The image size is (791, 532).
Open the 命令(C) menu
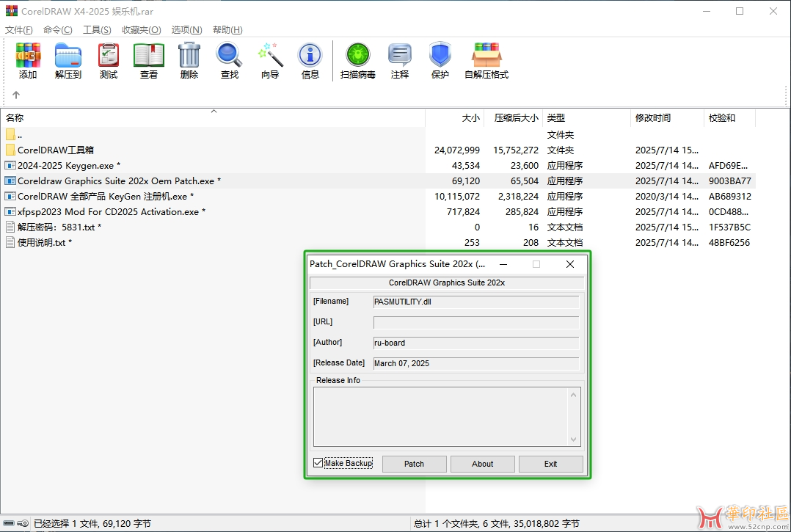coord(57,30)
